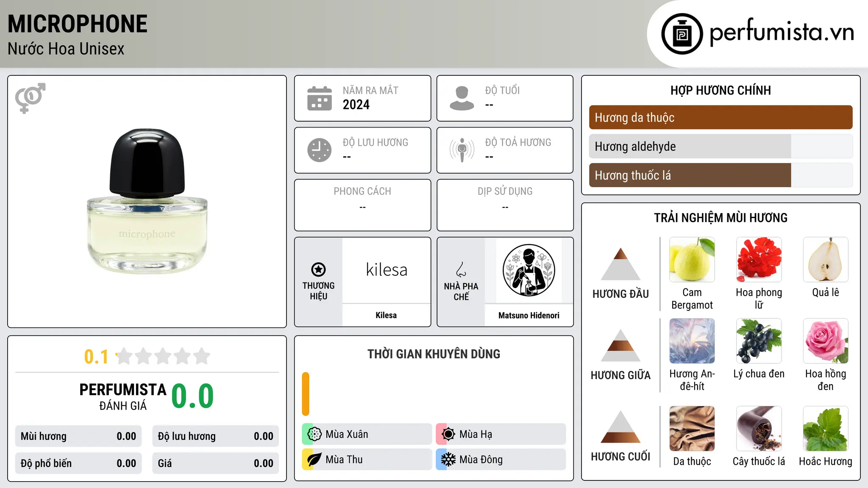Click the nose icon above Nhà pha chế
Screen dimensions: 868x488
461,269
